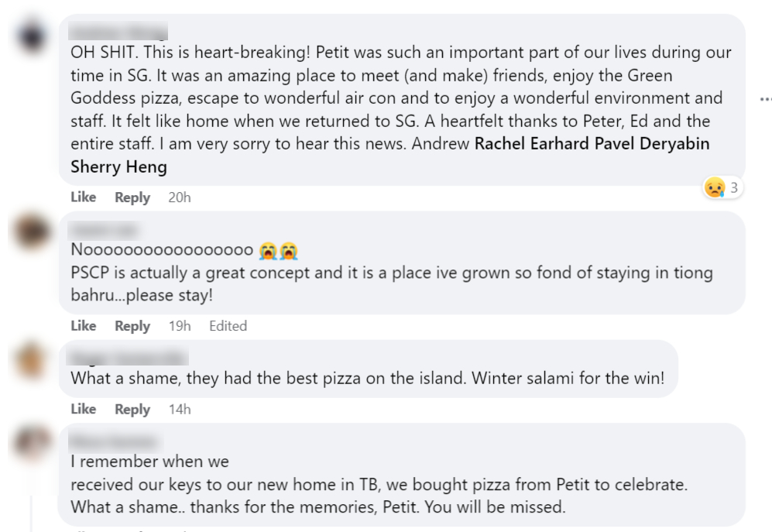This screenshot has width=772, height=532.
Task: Reply to the Winter salami comment
Action: [x=132, y=409]
